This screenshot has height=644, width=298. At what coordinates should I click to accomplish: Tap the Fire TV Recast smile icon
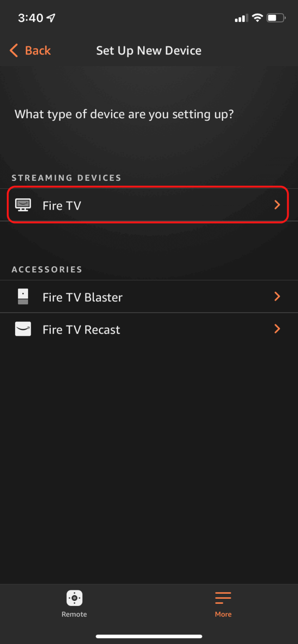[x=23, y=329]
